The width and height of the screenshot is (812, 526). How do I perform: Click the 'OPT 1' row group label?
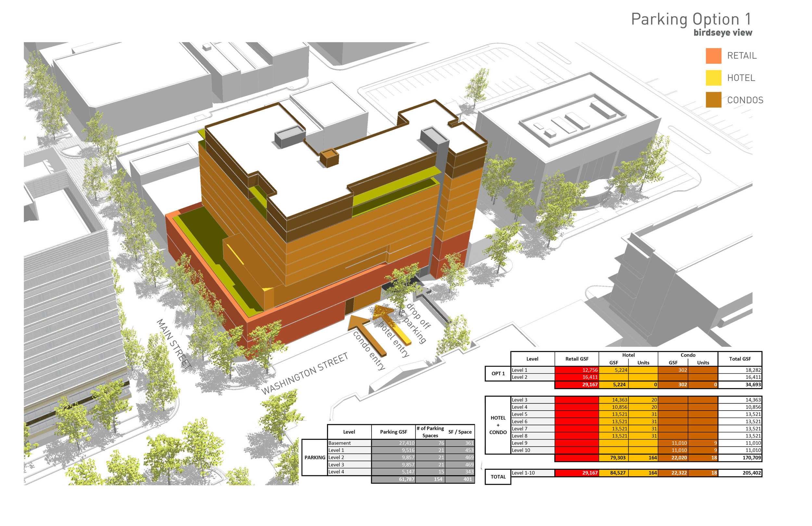pos(498,373)
